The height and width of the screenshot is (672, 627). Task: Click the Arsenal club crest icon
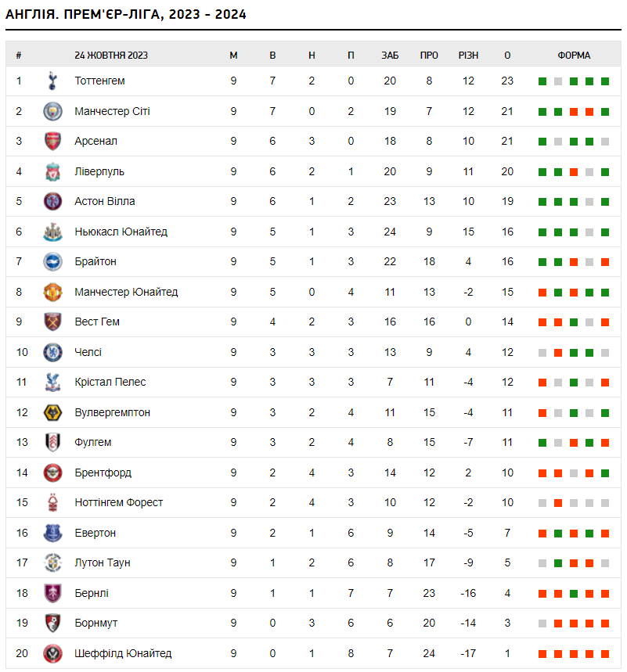pyautogui.click(x=52, y=141)
